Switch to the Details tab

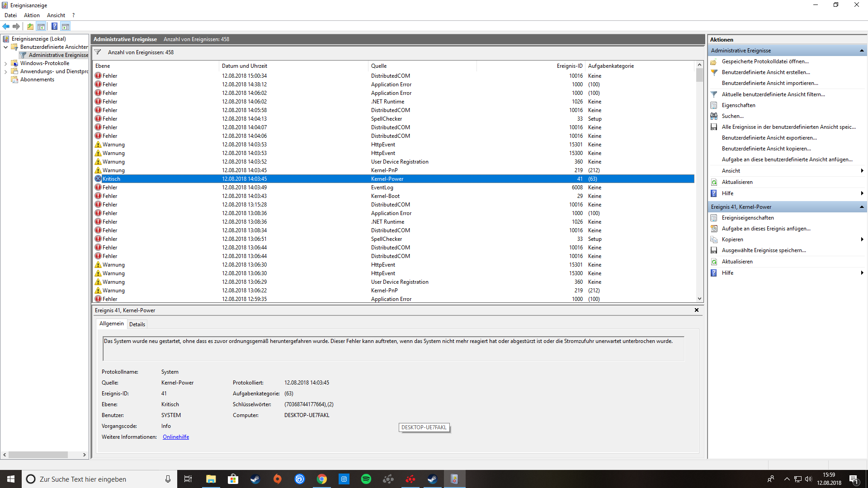(137, 324)
